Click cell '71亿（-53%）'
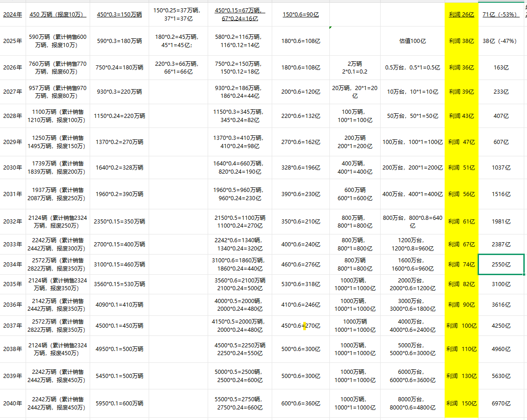Viewport: 527px width, 420px height. point(501,15)
